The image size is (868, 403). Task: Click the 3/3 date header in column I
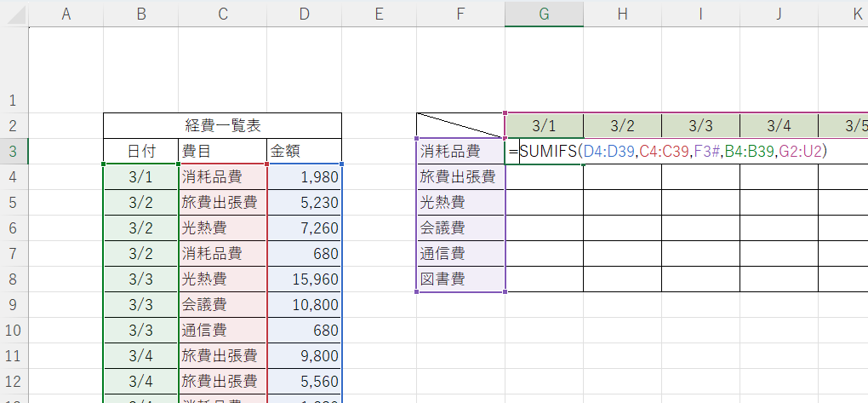pyautogui.click(x=700, y=126)
